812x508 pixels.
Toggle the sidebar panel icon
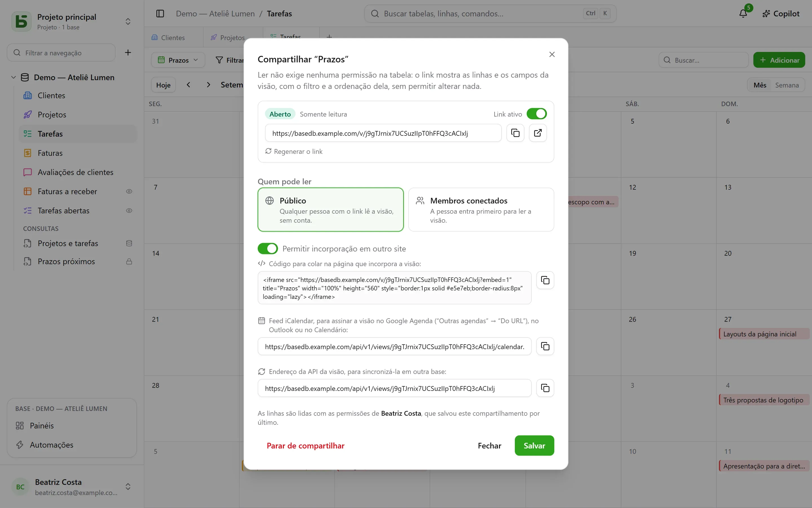click(x=160, y=14)
